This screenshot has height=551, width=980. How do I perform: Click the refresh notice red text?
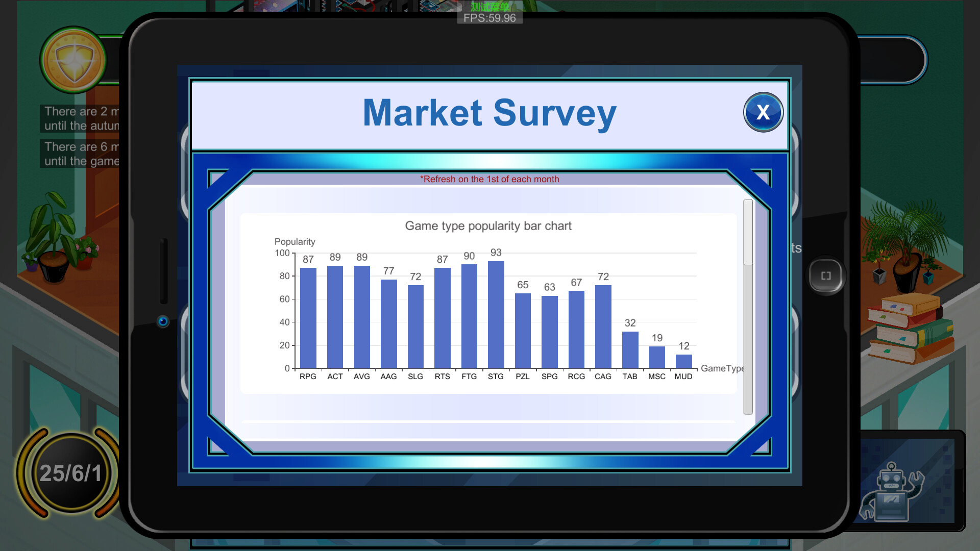pos(489,179)
